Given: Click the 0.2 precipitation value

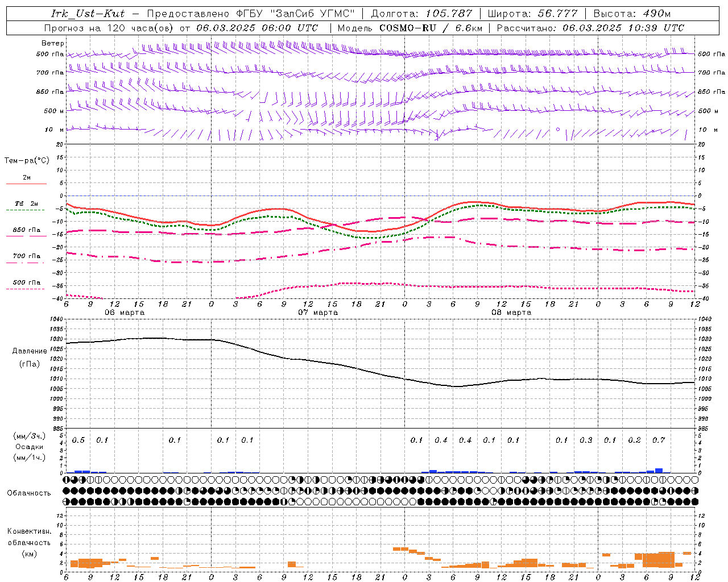Looking at the screenshot, I should coord(635,440).
